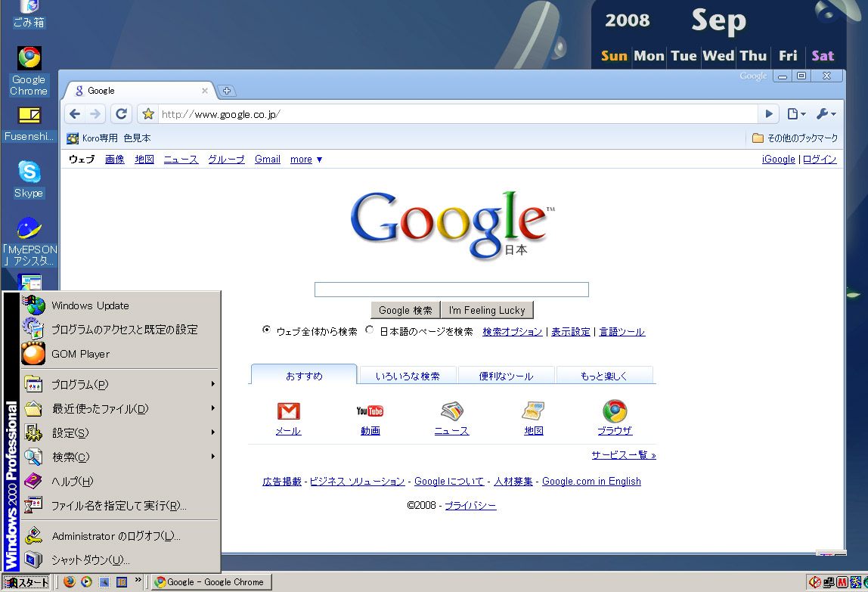The height and width of the screenshot is (592, 868).
Task: Open the 検索オプション link
Action: point(512,332)
